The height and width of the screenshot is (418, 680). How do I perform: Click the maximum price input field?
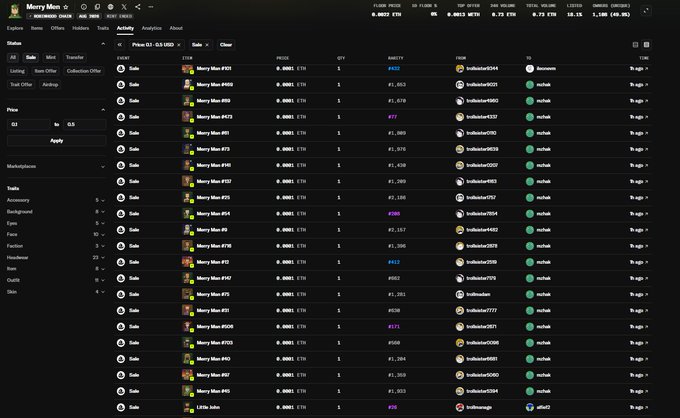click(x=85, y=124)
